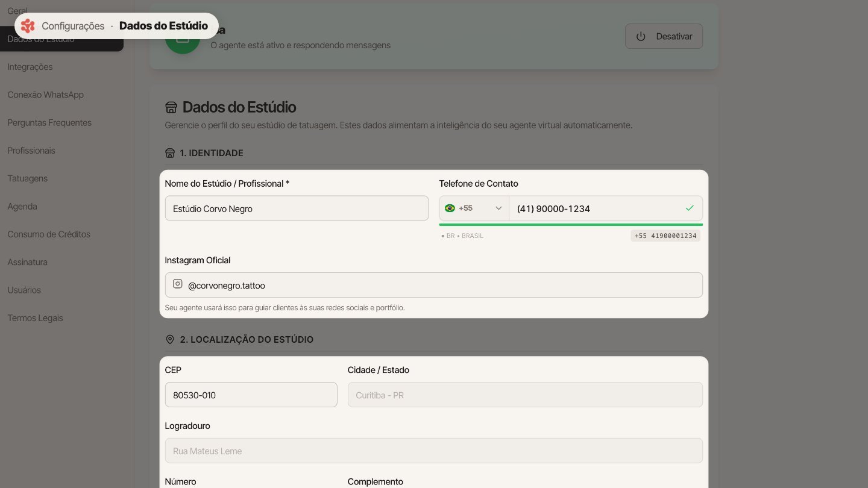Open the Usuários section

(x=24, y=290)
